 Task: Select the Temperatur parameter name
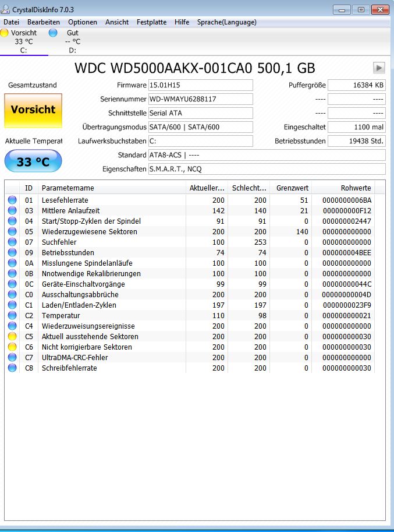point(61,316)
